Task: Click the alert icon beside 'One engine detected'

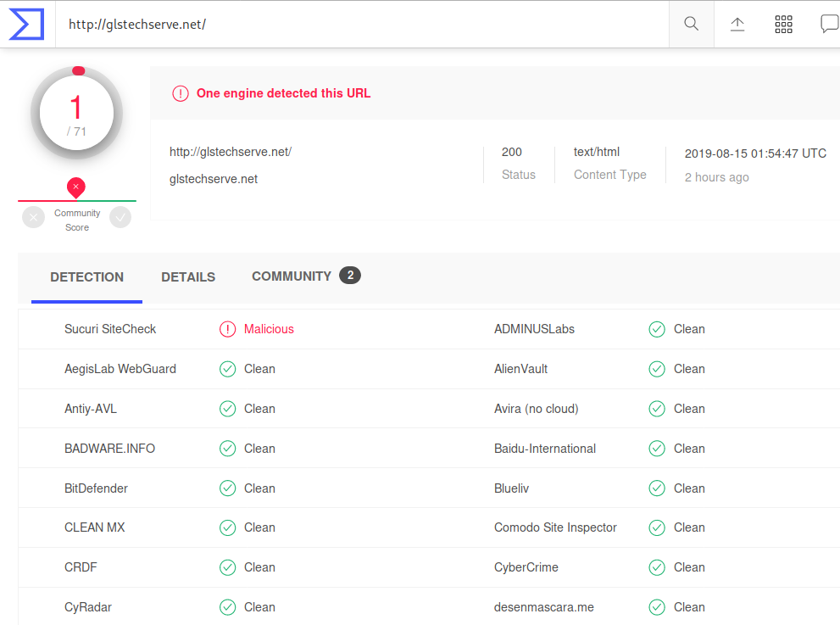Action: (181, 93)
